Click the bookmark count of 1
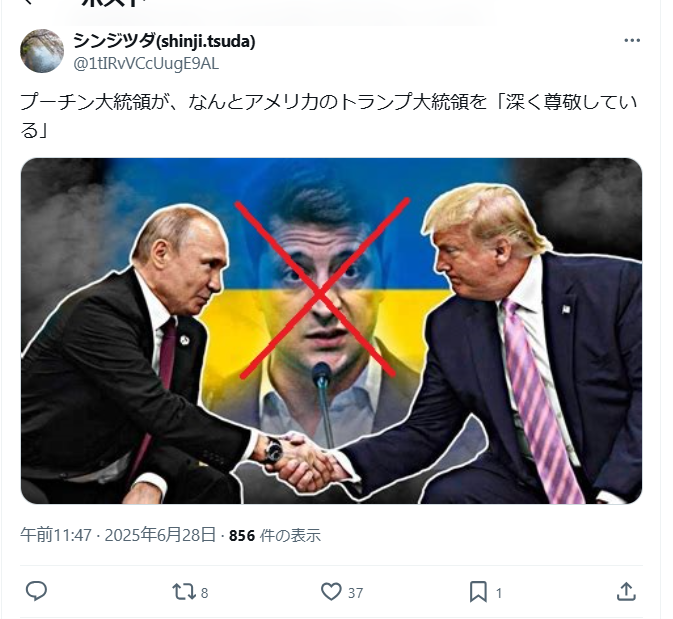 point(499,593)
